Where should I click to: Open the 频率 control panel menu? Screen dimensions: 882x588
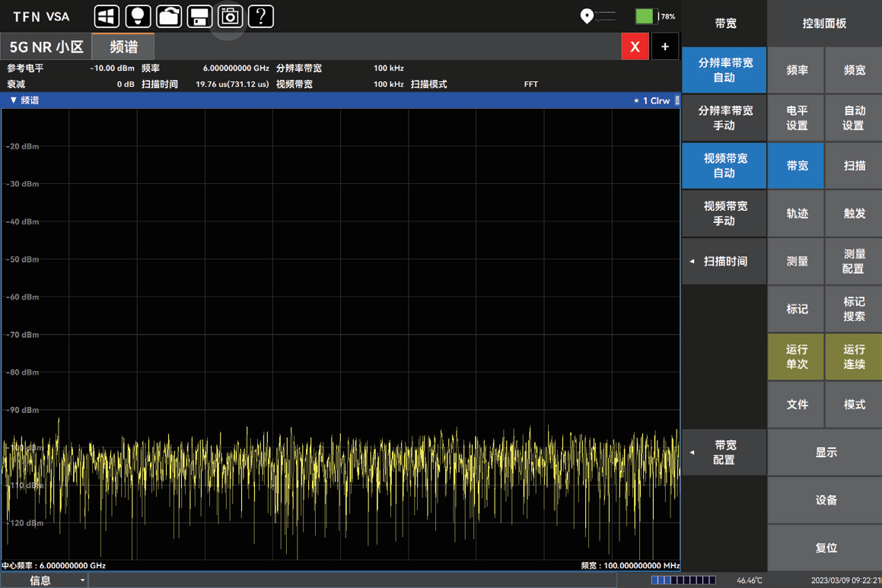pyautogui.click(x=796, y=70)
